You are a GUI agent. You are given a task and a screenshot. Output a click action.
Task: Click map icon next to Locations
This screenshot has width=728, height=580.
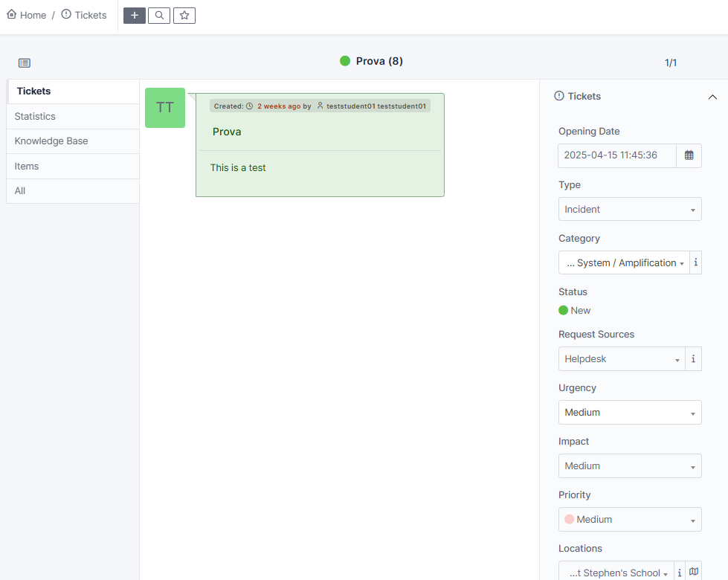(x=694, y=573)
